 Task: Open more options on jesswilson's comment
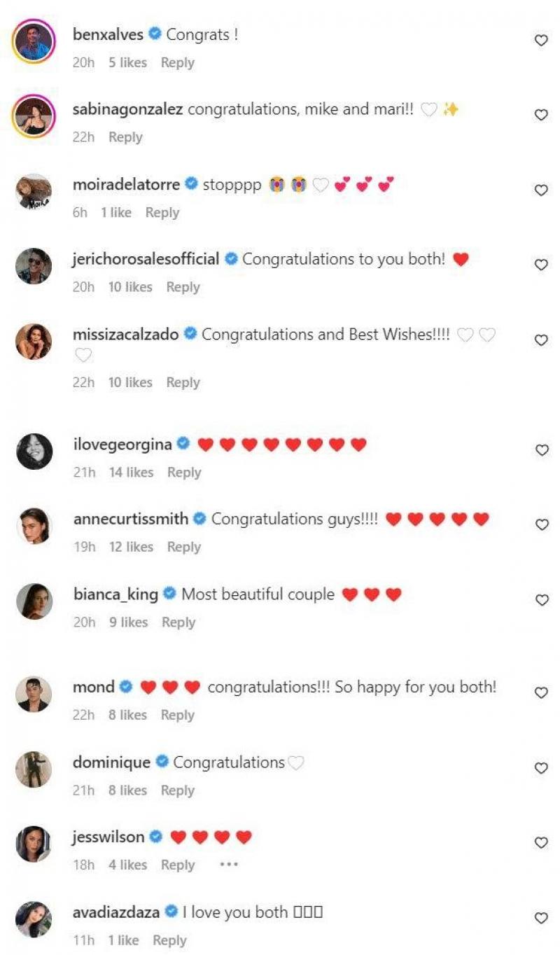(229, 865)
